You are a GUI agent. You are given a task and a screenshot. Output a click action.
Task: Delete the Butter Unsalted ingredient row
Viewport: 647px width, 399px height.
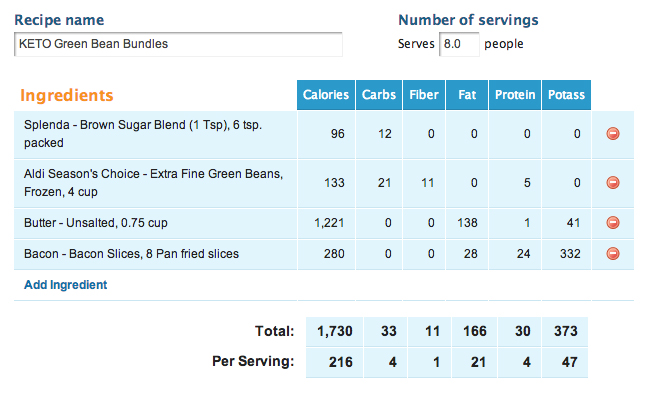[613, 222]
